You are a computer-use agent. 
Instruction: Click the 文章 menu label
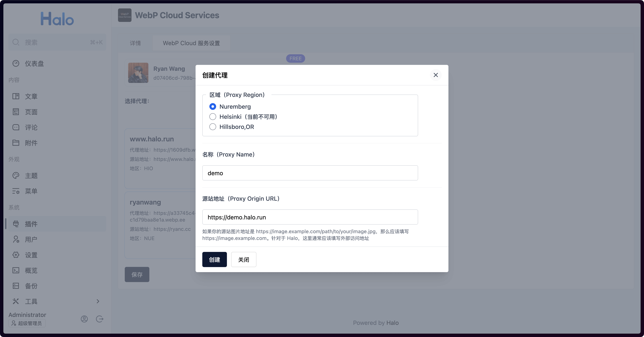tap(31, 96)
